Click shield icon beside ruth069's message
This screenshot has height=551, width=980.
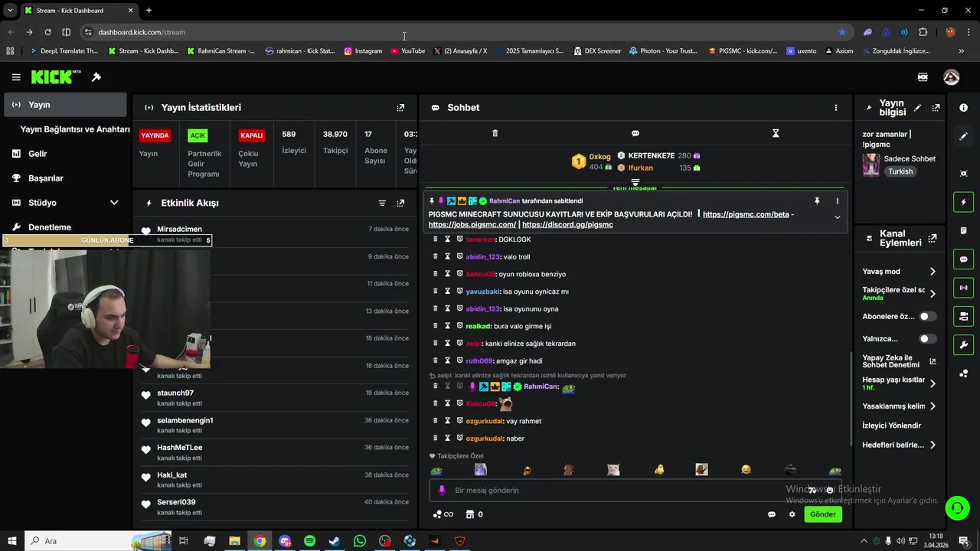[x=459, y=360]
